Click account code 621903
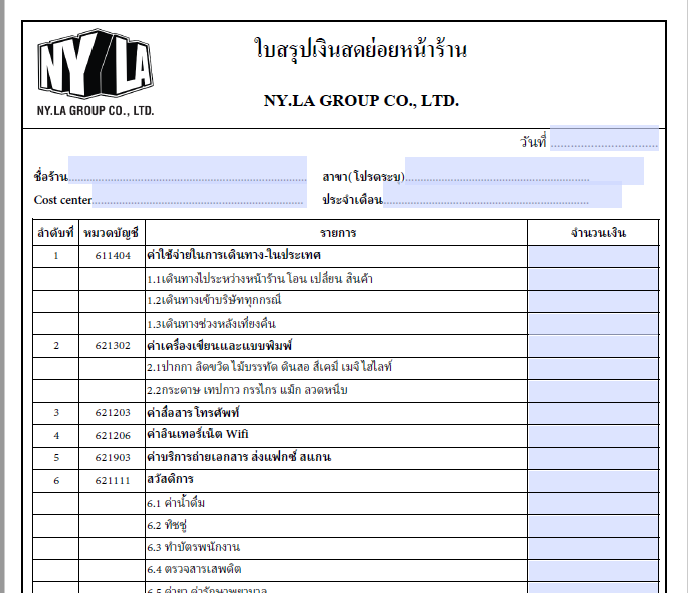The width and height of the screenshot is (688, 593). coord(113,458)
